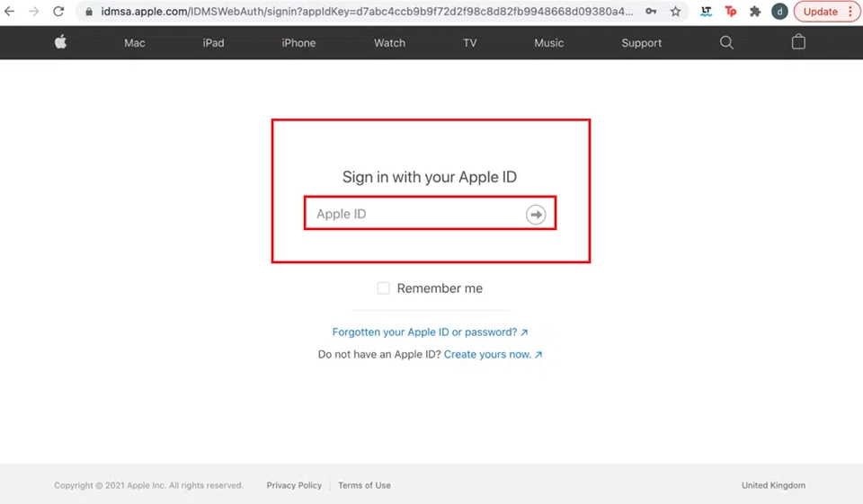
Task: Reload the page with the refresh icon
Action: pos(58,11)
